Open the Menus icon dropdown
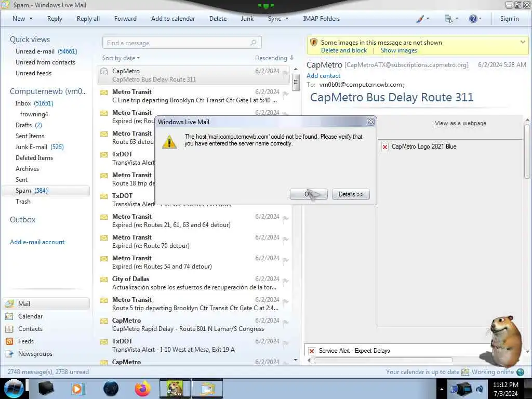 tap(451, 19)
